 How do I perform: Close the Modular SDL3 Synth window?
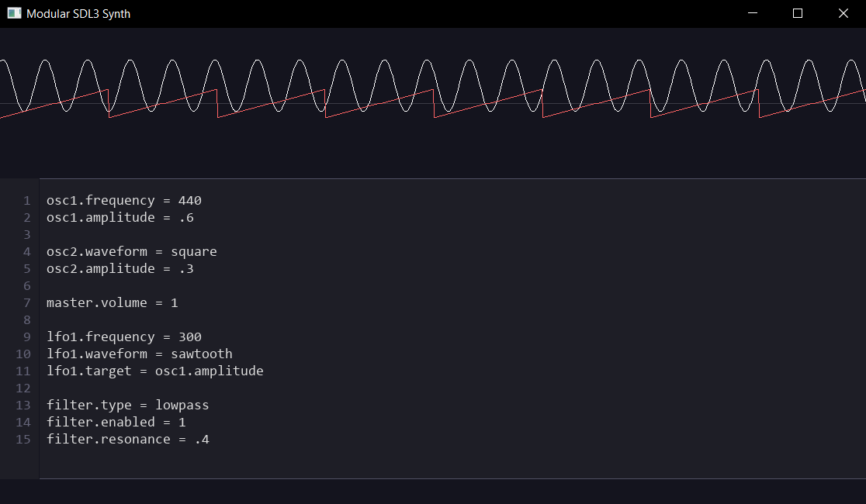pos(843,13)
